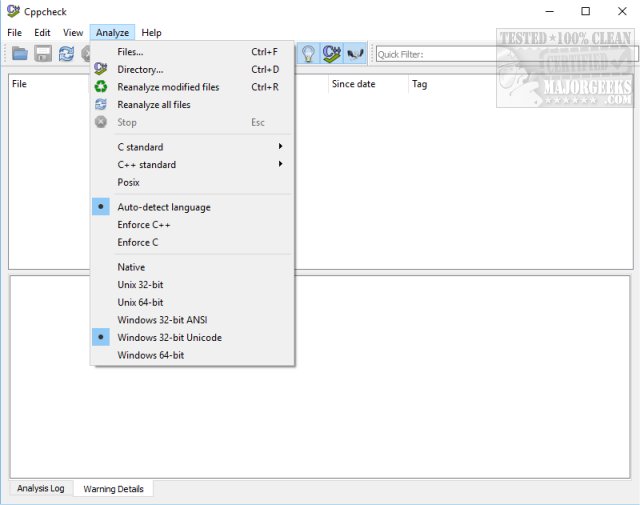This screenshot has height=505, width=640.
Task: Click the grey Stop icon in menu
Action: point(100,122)
